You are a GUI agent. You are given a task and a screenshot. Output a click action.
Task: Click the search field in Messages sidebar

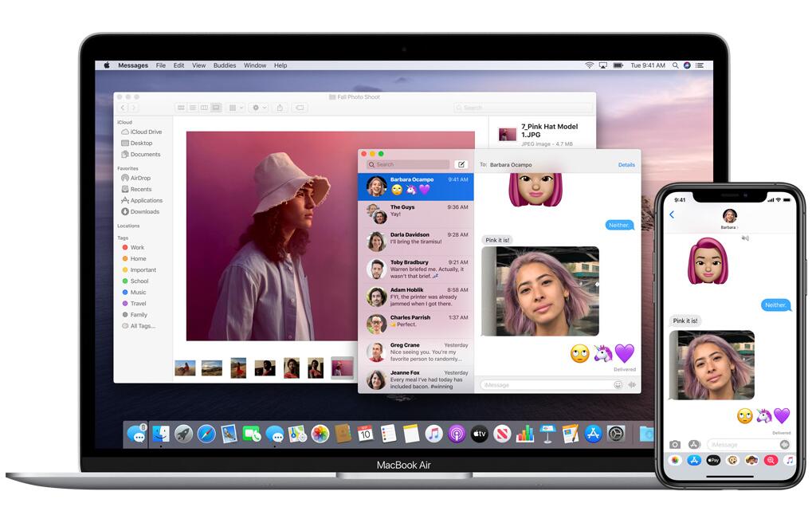pyautogui.click(x=408, y=164)
